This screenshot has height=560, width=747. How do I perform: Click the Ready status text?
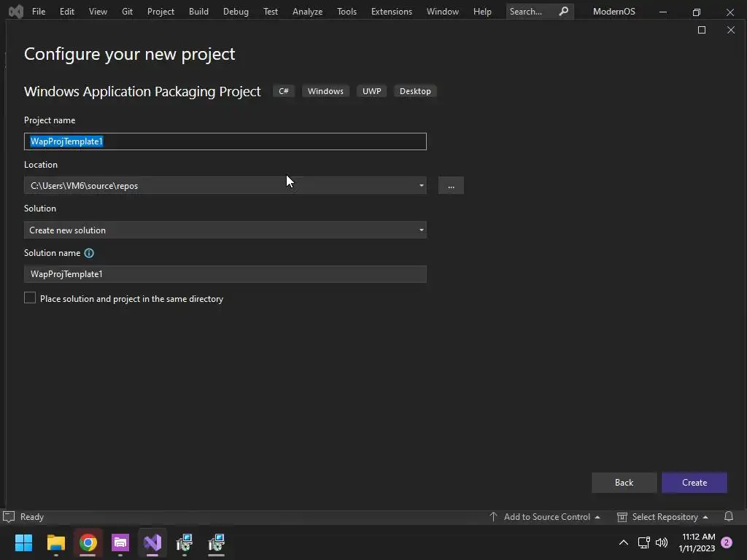(x=32, y=517)
